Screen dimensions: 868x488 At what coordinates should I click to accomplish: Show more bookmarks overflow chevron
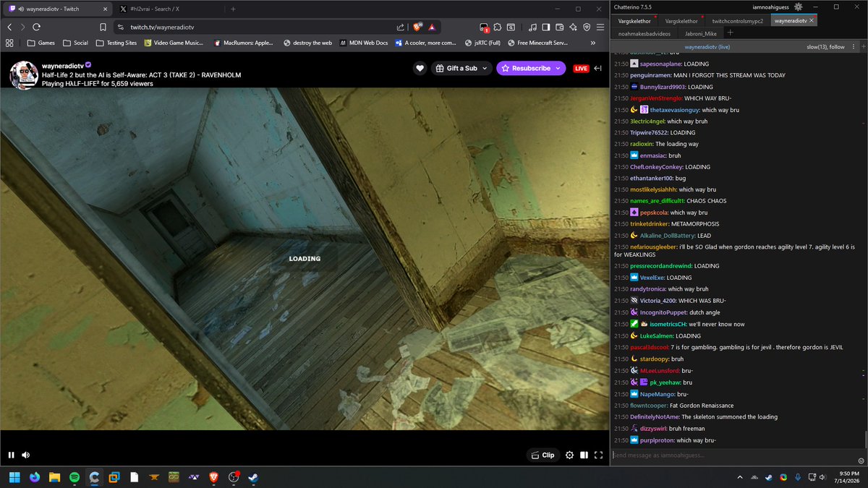coord(594,43)
